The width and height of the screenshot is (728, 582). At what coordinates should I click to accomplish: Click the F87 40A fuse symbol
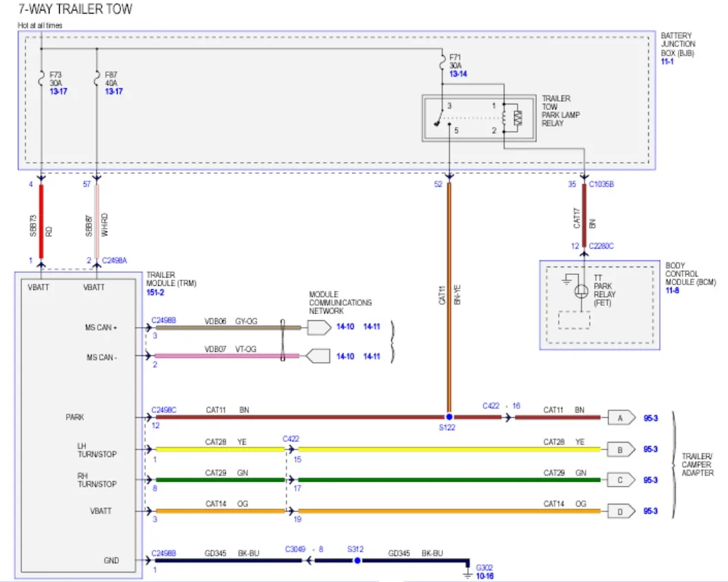point(96,78)
